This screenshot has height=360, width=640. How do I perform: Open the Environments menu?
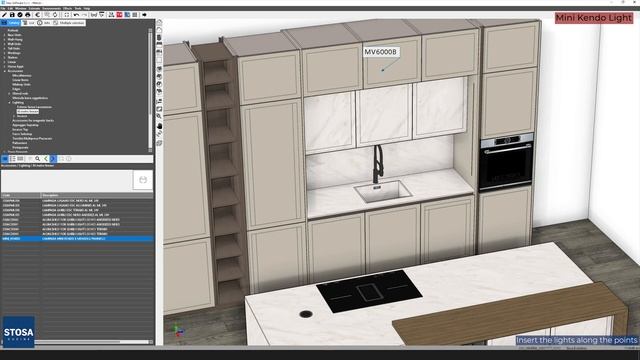click(x=52, y=8)
